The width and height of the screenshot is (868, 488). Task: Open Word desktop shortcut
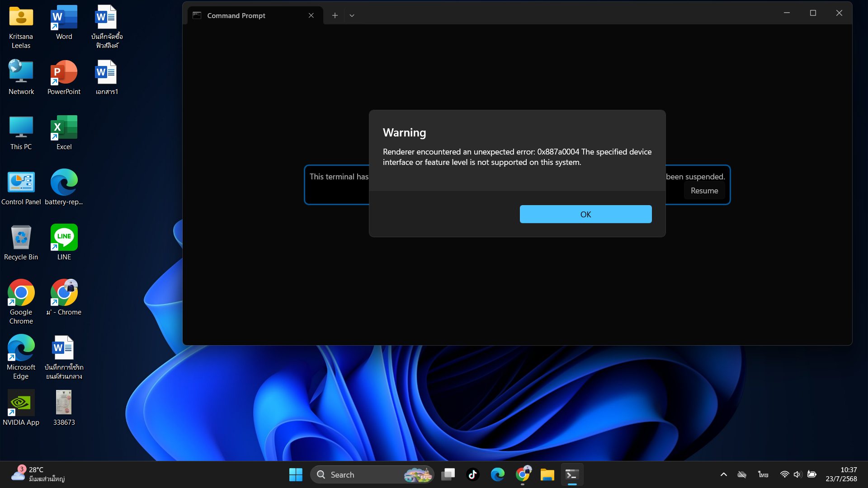(64, 23)
